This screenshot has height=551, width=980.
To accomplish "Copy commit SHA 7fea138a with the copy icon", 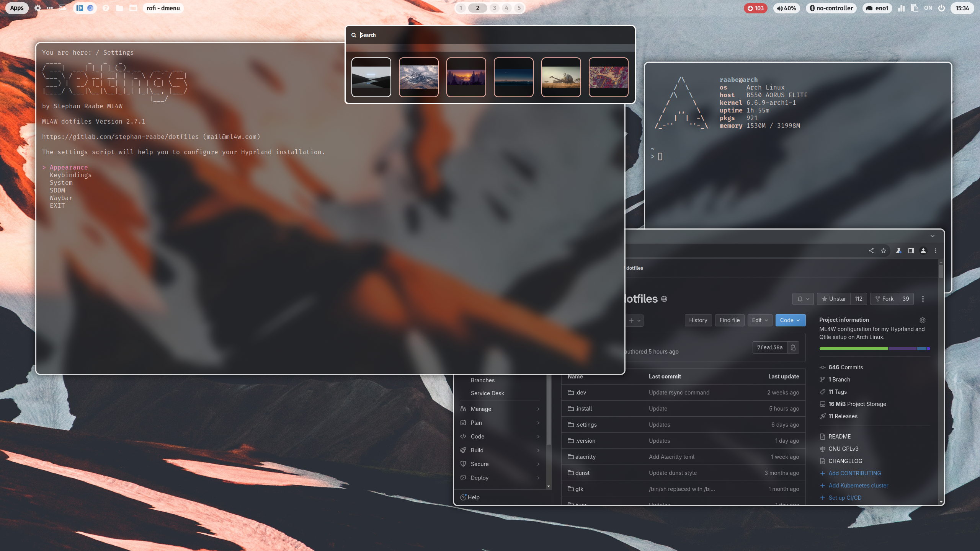I will [x=793, y=347].
